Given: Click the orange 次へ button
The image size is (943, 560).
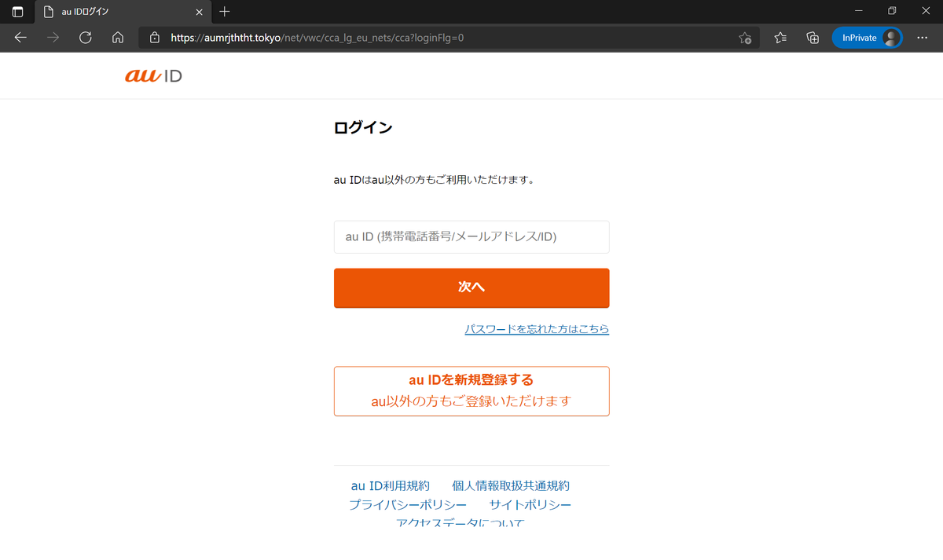Looking at the screenshot, I should 472,287.
